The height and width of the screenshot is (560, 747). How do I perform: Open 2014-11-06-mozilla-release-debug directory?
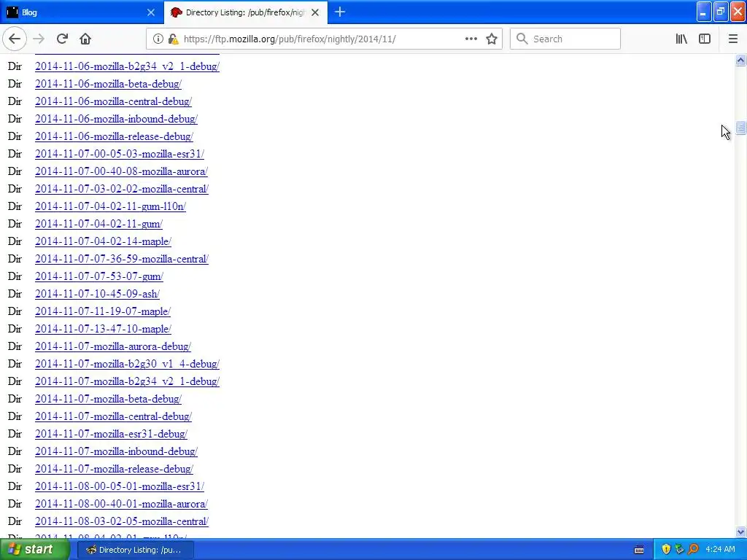tap(114, 136)
